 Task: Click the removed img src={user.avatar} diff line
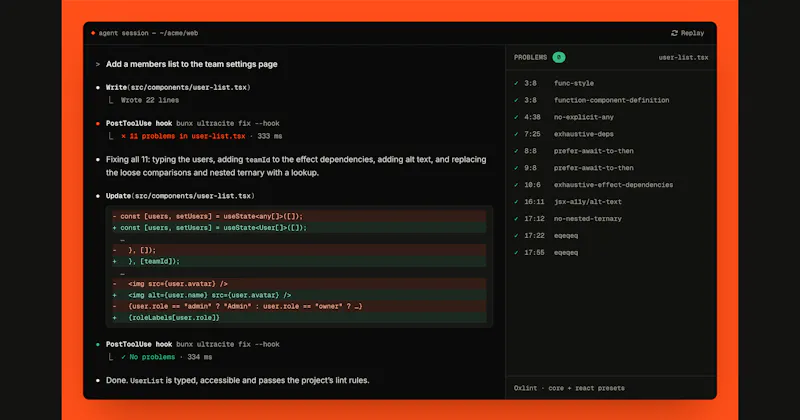point(299,284)
